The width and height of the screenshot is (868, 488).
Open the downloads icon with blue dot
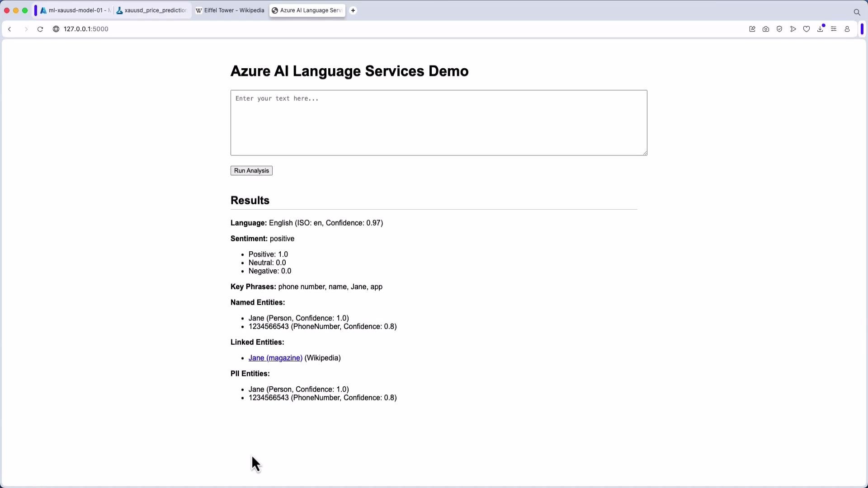coord(821,28)
